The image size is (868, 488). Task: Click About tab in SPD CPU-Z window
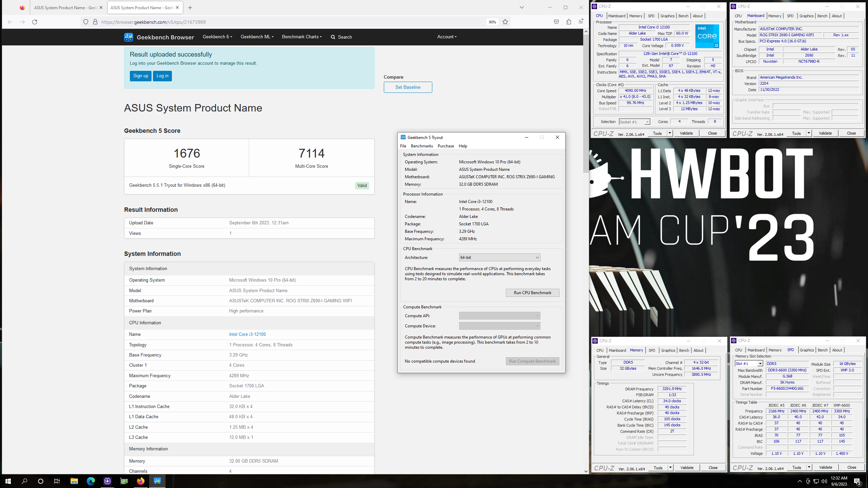[x=837, y=350]
